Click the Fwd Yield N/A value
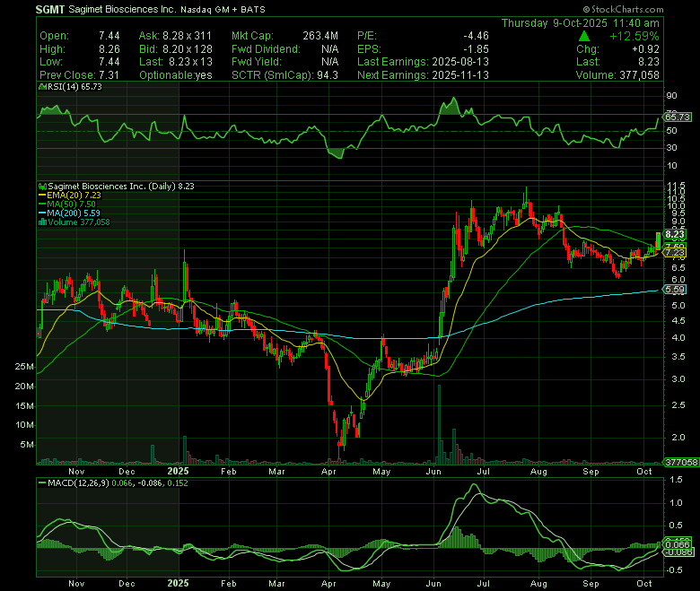The image size is (700, 591). (x=329, y=62)
